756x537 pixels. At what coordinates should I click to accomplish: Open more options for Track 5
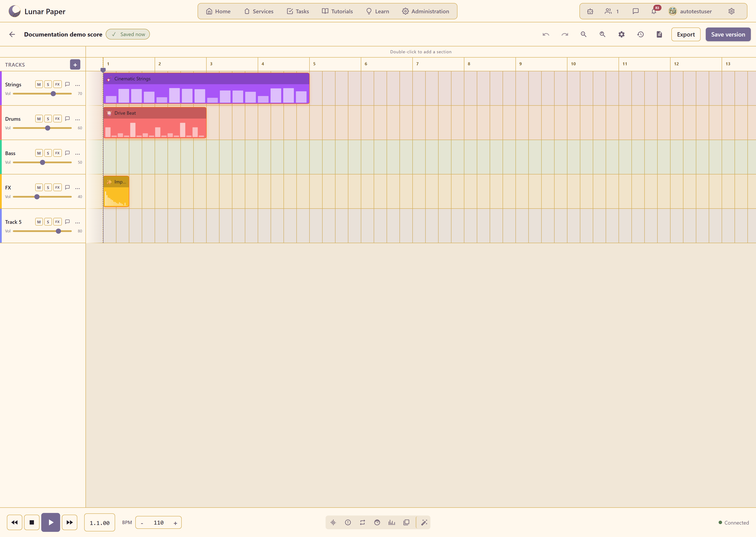78,223
